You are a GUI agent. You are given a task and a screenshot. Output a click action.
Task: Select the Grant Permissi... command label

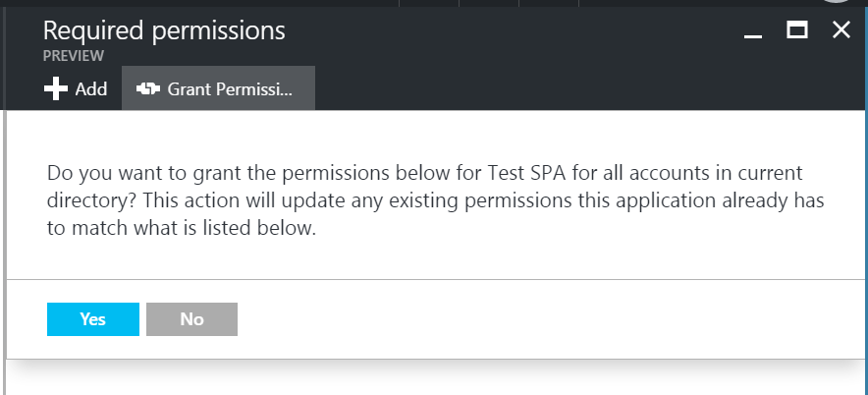tap(230, 88)
